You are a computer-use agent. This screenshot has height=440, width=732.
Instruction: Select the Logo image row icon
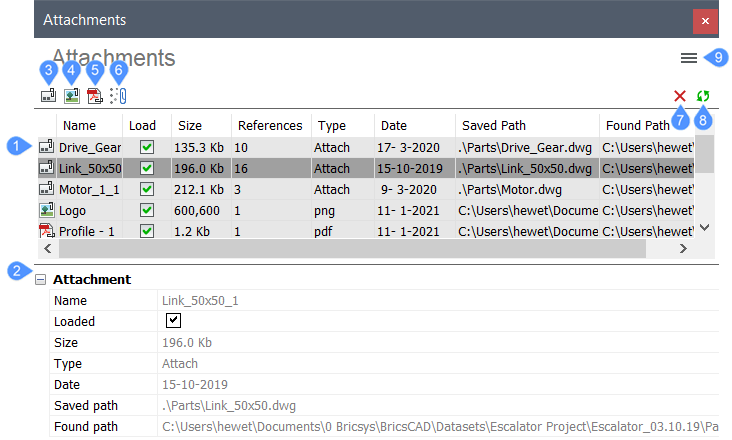click(x=46, y=210)
